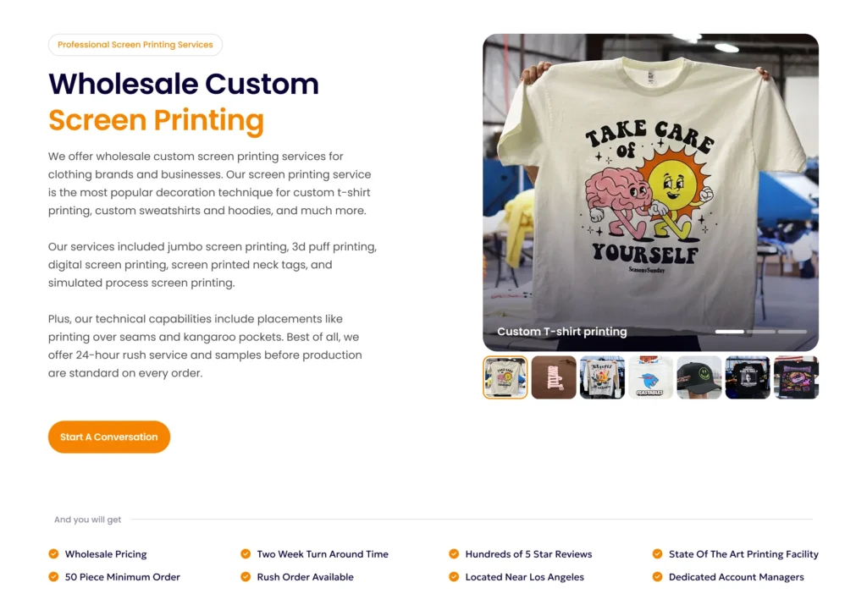Select the Feastables shirt thumbnail

(651, 377)
